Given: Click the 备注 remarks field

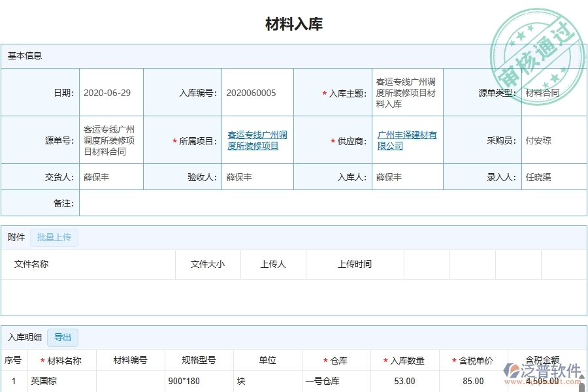Looking at the screenshot, I should [261, 203].
